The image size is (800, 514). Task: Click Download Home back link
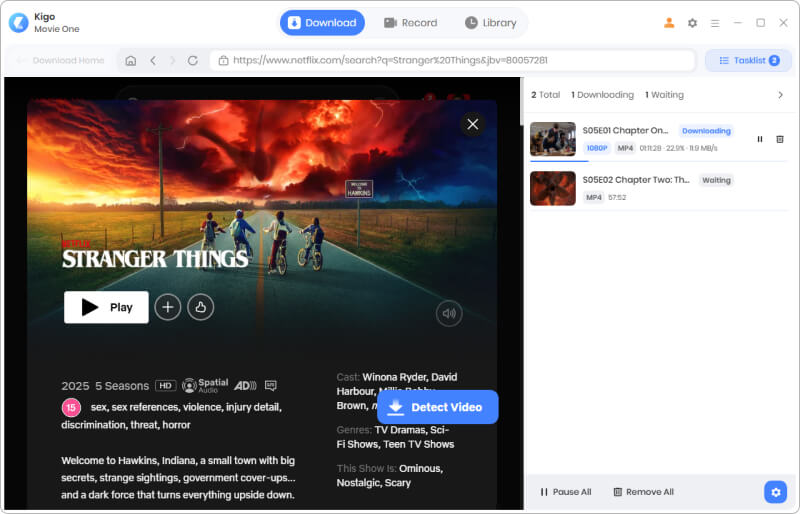60,60
